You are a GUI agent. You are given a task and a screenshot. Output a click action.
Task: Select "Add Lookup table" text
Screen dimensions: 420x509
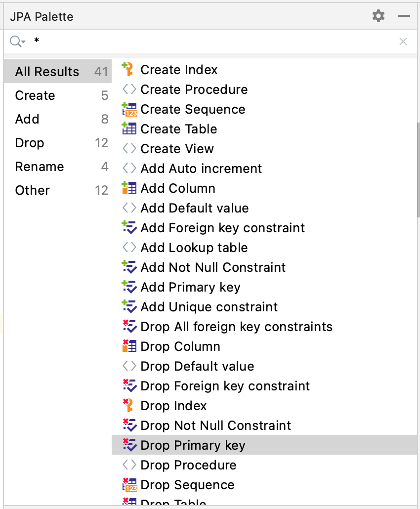[x=194, y=248]
